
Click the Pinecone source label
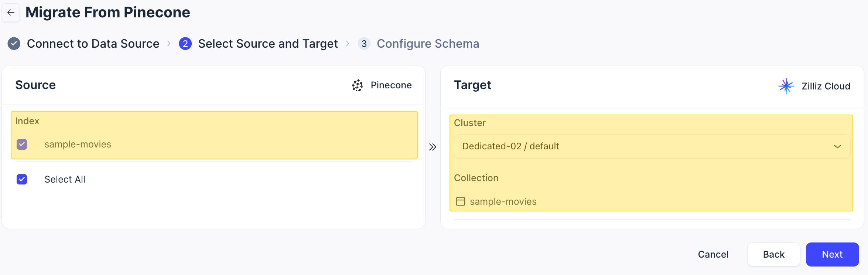click(x=391, y=85)
